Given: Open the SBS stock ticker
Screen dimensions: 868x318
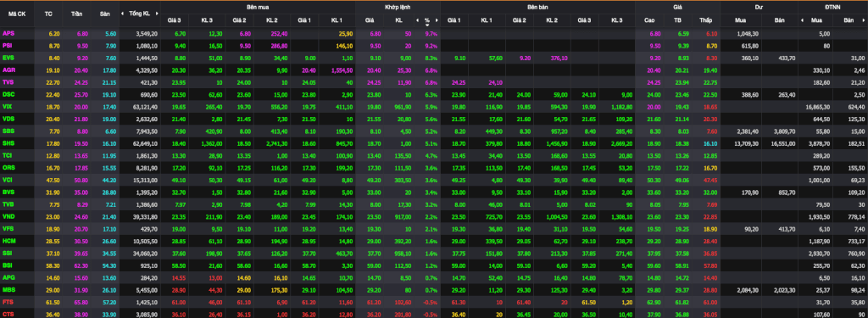Looking at the screenshot, I should tap(8, 131).
